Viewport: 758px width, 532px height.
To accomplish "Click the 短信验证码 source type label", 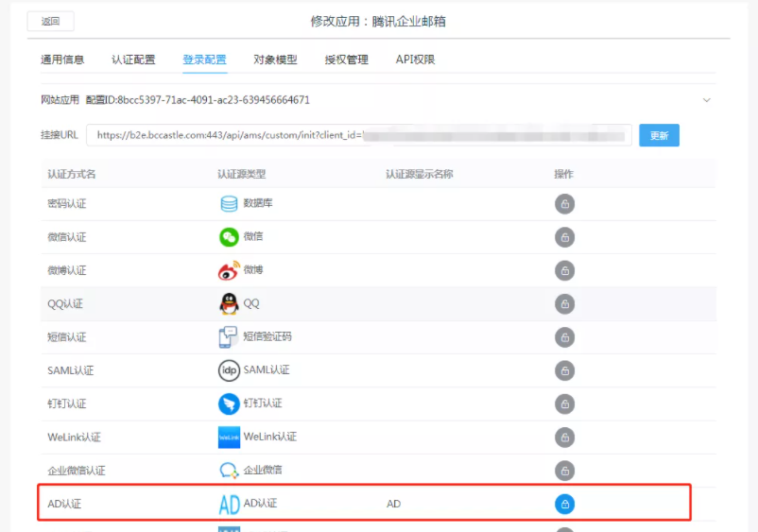I will pyautogui.click(x=267, y=336).
